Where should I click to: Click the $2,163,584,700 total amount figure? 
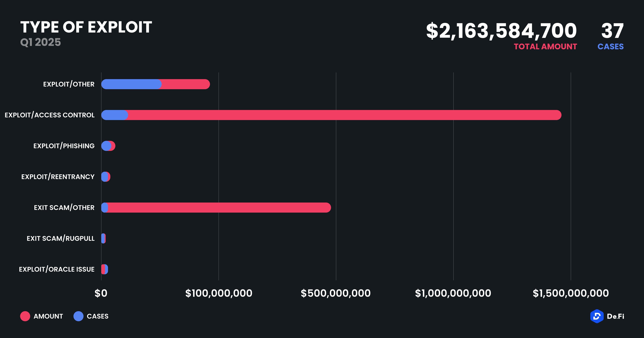[501, 31]
